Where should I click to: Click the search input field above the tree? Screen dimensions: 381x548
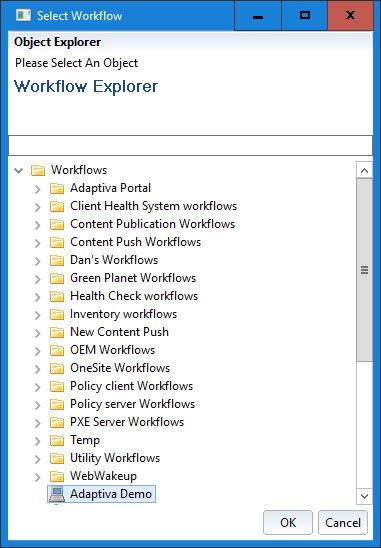coord(190,145)
